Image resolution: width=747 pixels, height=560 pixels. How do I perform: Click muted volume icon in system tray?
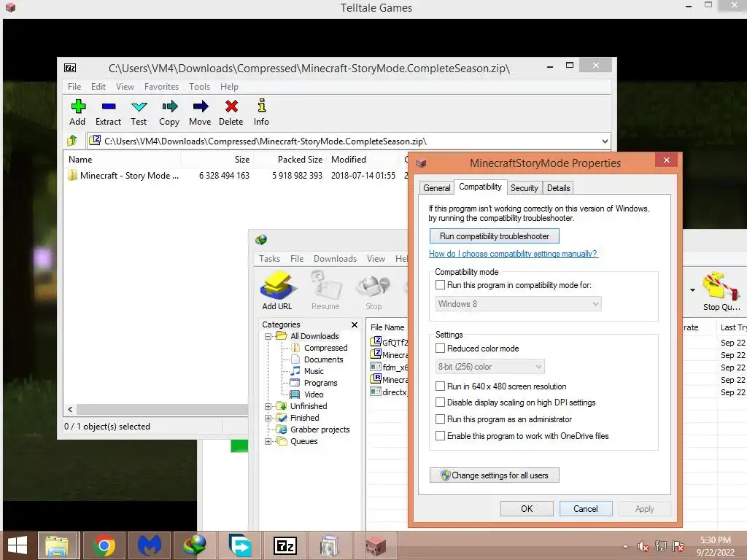[643, 546]
